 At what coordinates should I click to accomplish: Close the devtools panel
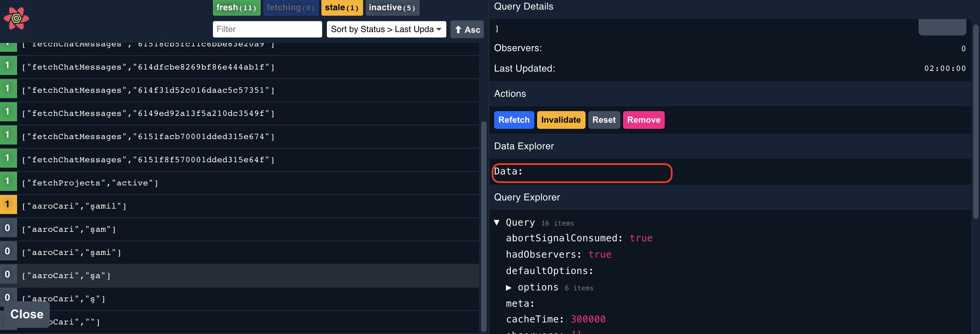coord(27,314)
